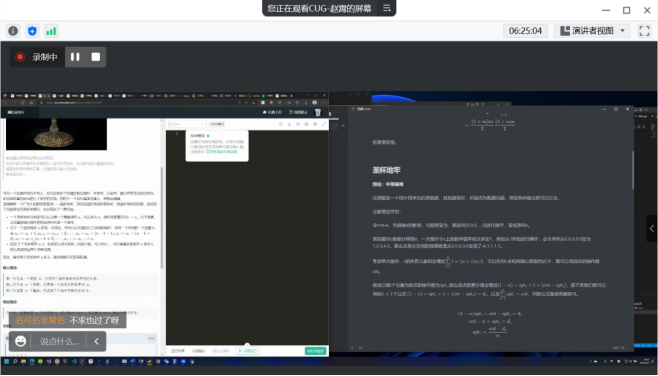
Task: Open the emoji picker smiley
Action: [21, 341]
